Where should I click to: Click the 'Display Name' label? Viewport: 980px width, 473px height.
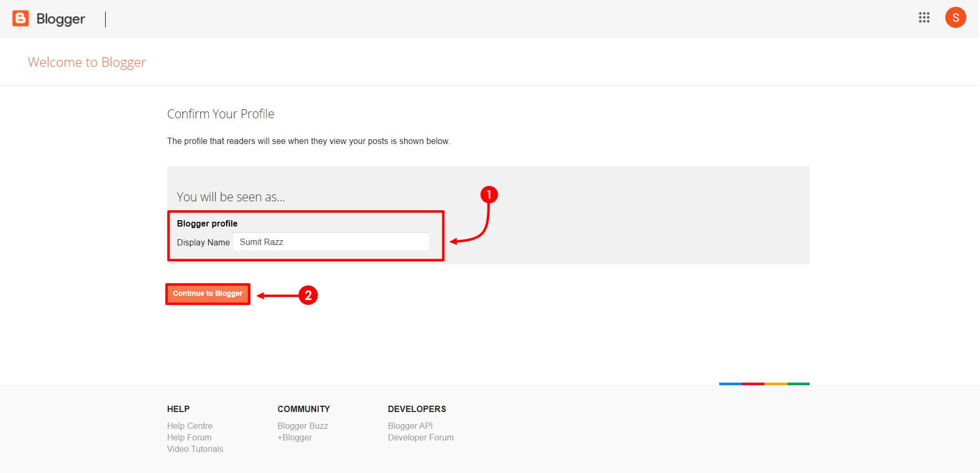203,242
